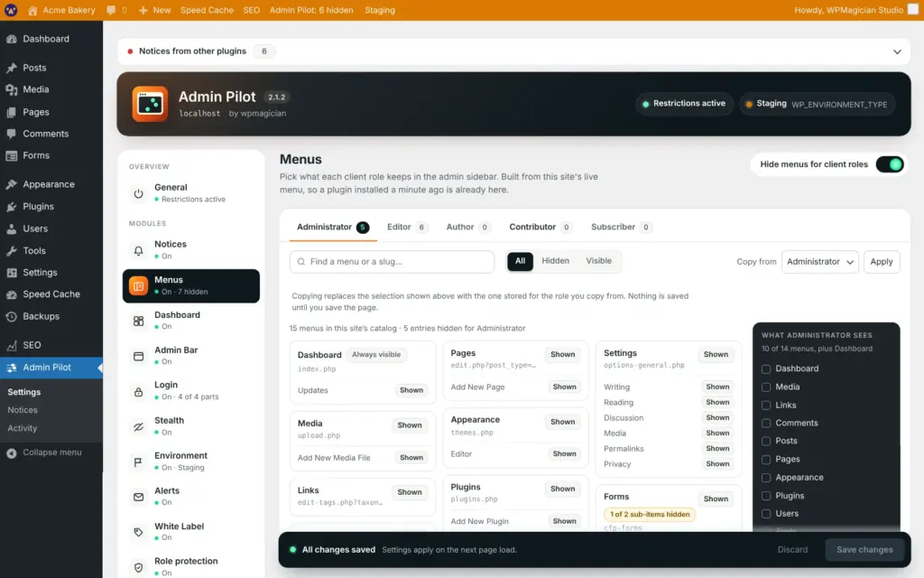
Task: Click the General power icon
Action: pyautogui.click(x=138, y=193)
